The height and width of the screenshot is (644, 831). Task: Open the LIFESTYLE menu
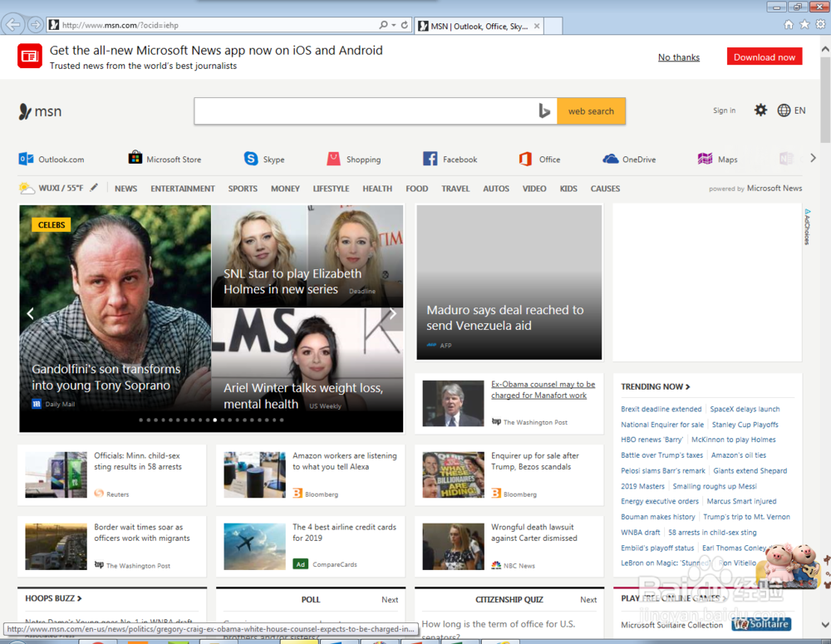click(x=331, y=189)
